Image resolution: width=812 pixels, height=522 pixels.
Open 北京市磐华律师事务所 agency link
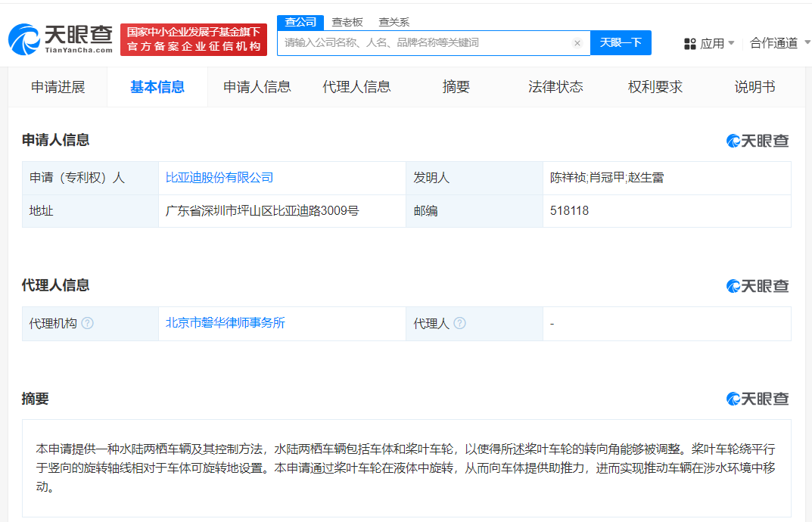[223, 323]
